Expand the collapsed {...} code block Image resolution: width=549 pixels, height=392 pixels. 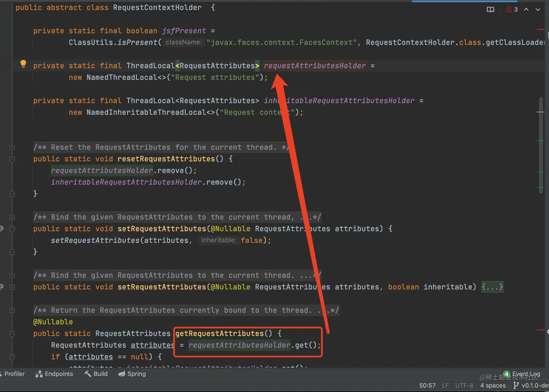pyautogui.click(x=492, y=287)
